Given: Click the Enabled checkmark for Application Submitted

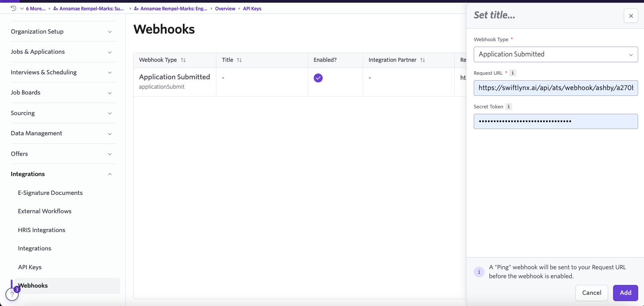Looking at the screenshot, I should [x=318, y=78].
